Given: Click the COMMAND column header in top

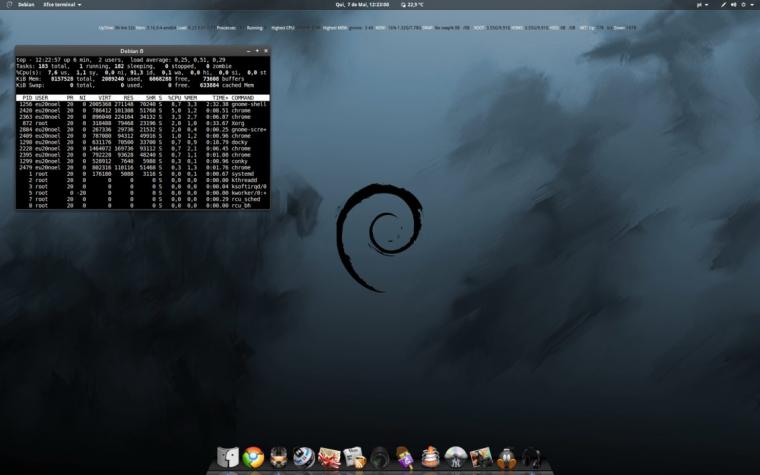Looking at the screenshot, I should 243,98.
